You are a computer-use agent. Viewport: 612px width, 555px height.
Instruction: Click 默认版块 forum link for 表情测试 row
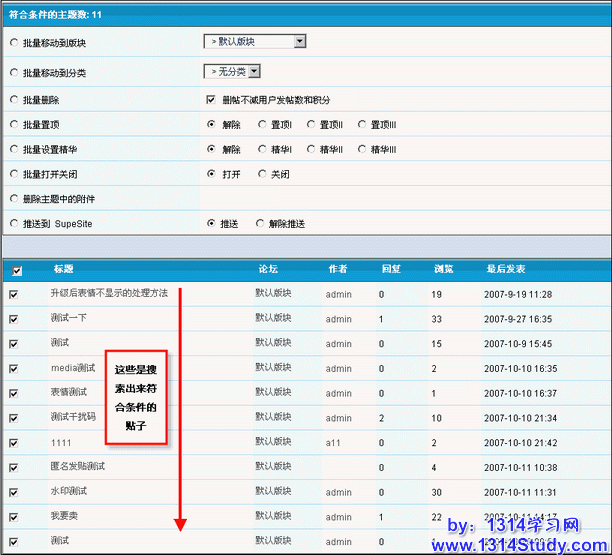[x=273, y=392]
